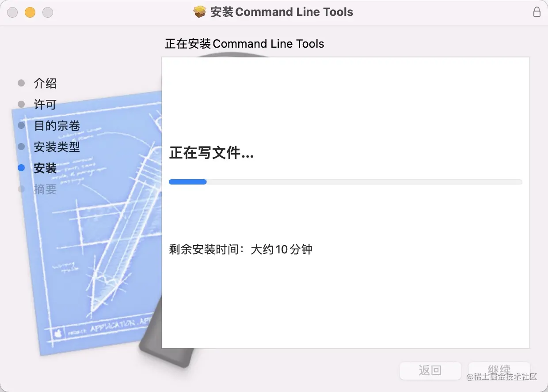This screenshot has width=548, height=392.
Task: Click the 安装类型 step bullet dot
Action: 21,147
